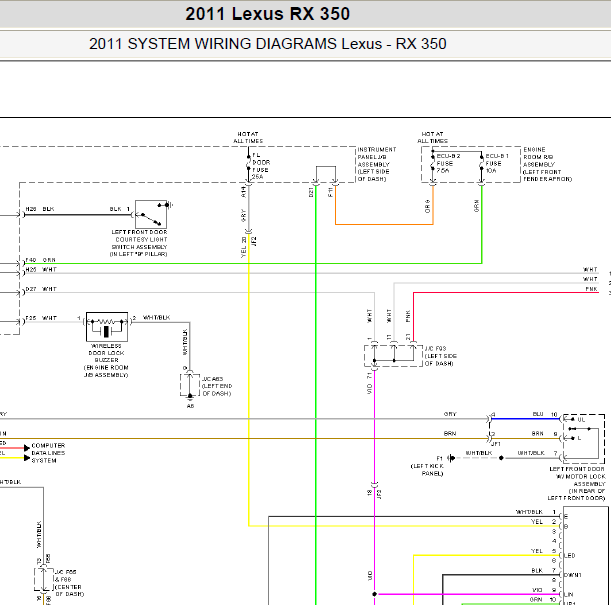Click the 'F25 WHT' connector label
The image size is (611, 605).
41,318
